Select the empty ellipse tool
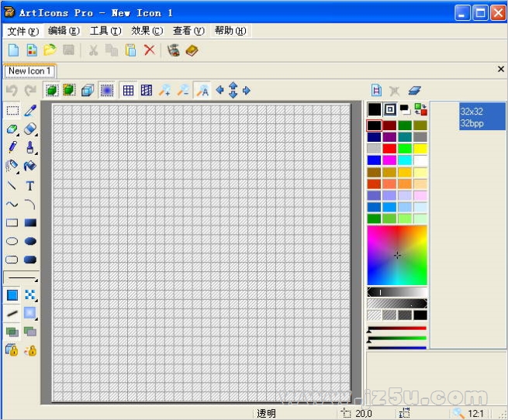Image resolution: width=508 pixels, height=420 pixels. 12,241
